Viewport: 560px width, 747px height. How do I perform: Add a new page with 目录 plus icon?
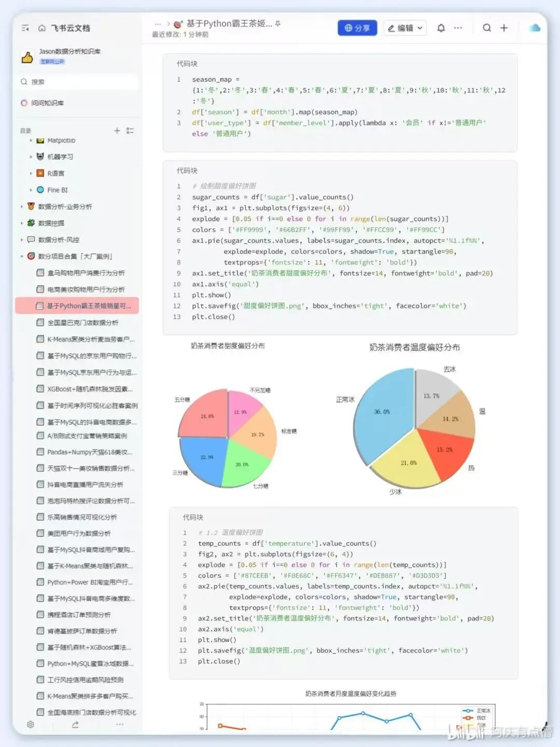(x=117, y=131)
